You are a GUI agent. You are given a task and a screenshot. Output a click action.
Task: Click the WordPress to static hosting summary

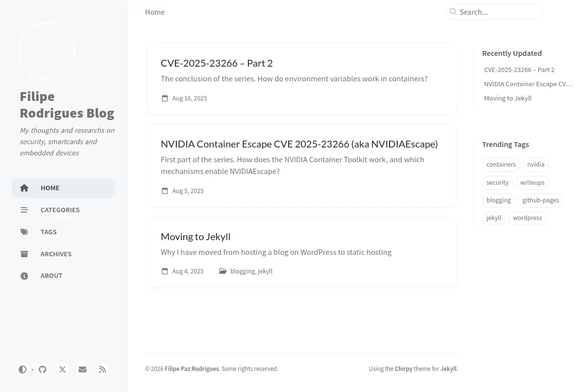pyautogui.click(x=276, y=252)
